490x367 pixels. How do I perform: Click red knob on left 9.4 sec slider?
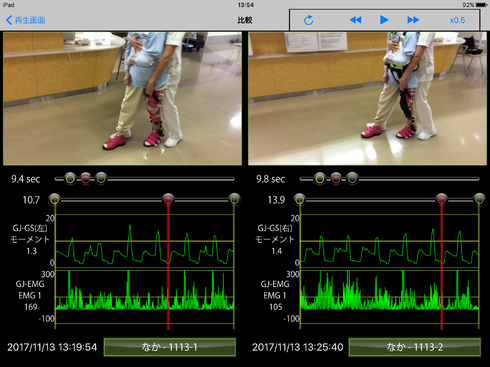point(86,179)
